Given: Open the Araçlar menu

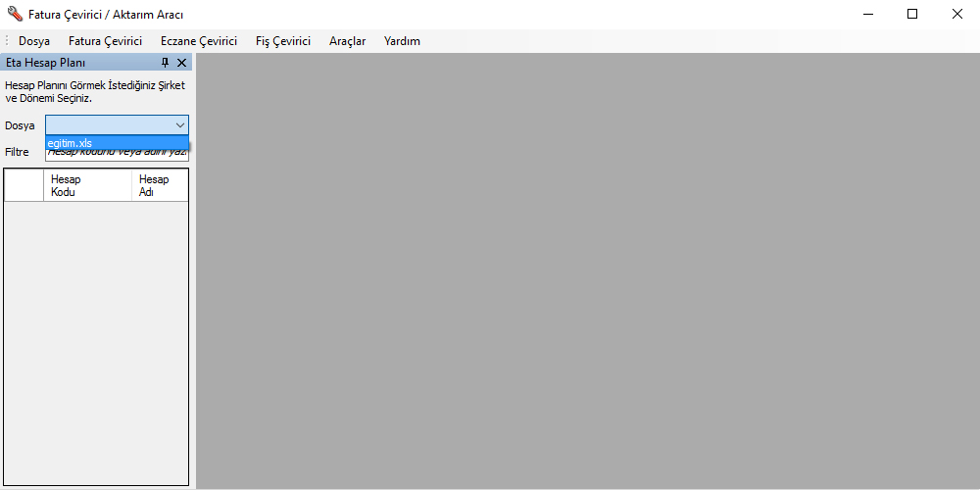Looking at the screenshot, I should 348,41.
